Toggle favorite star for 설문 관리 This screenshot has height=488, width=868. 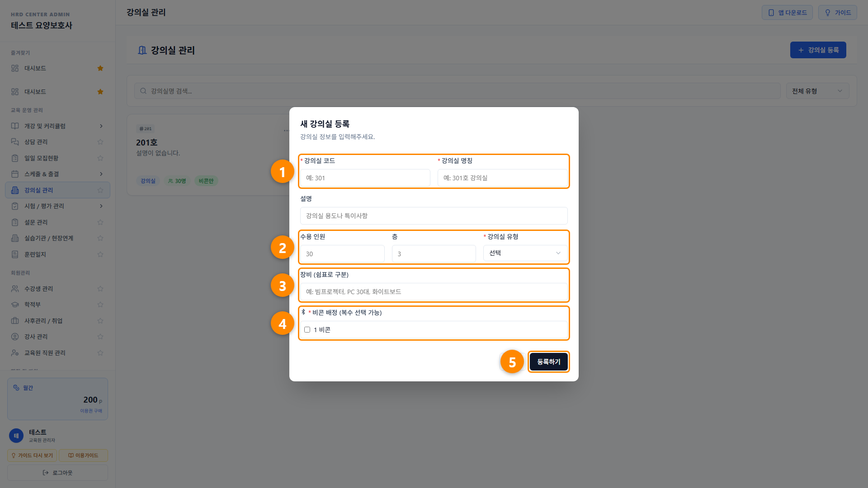click(x=100, y=222)
